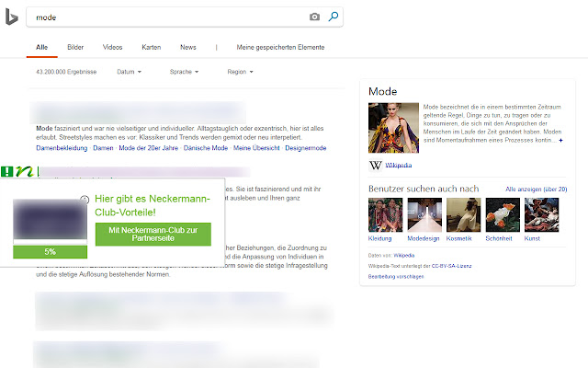Open the Wikipedia link in Mode panel
The image size is (588, 368).
click(398, 166)
